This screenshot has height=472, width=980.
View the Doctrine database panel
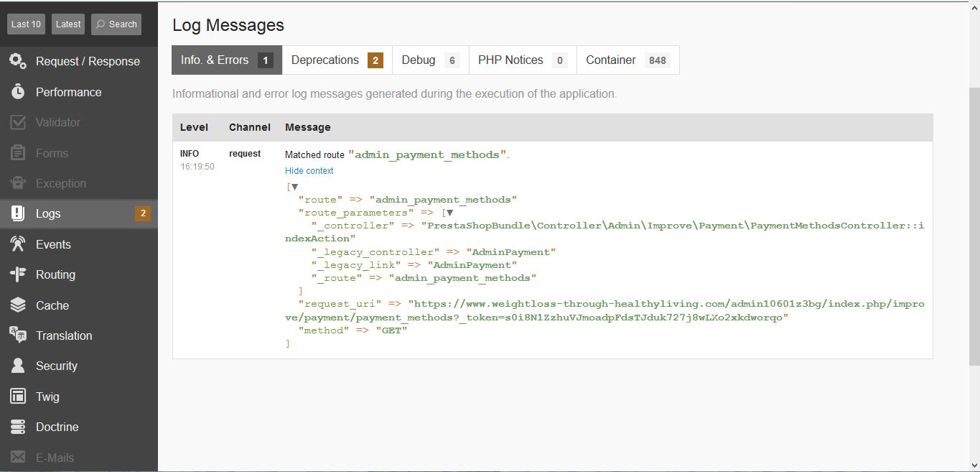point(57,427)
